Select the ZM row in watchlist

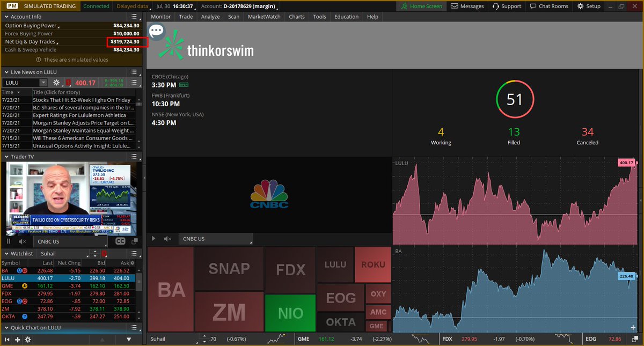(67, 309)
